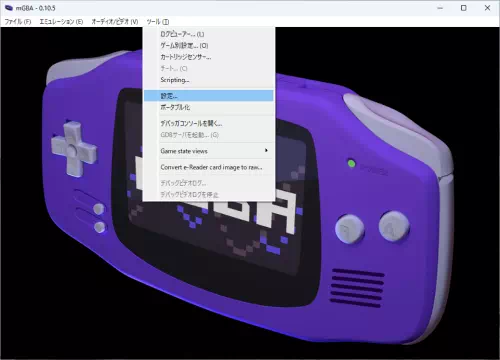Open デバッガコンソールを開く... entry
This screenshot has width=500, height=360.
[x=209, y=123]
